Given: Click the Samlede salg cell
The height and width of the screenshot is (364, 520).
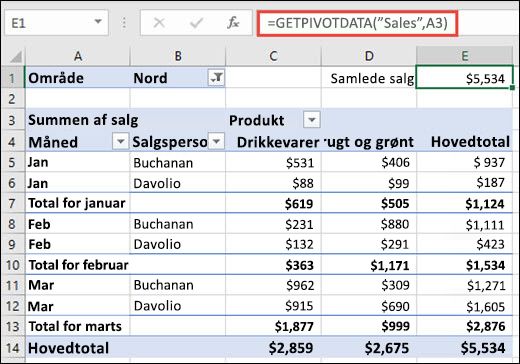Looking at the screenshot, I should (369, 78).
